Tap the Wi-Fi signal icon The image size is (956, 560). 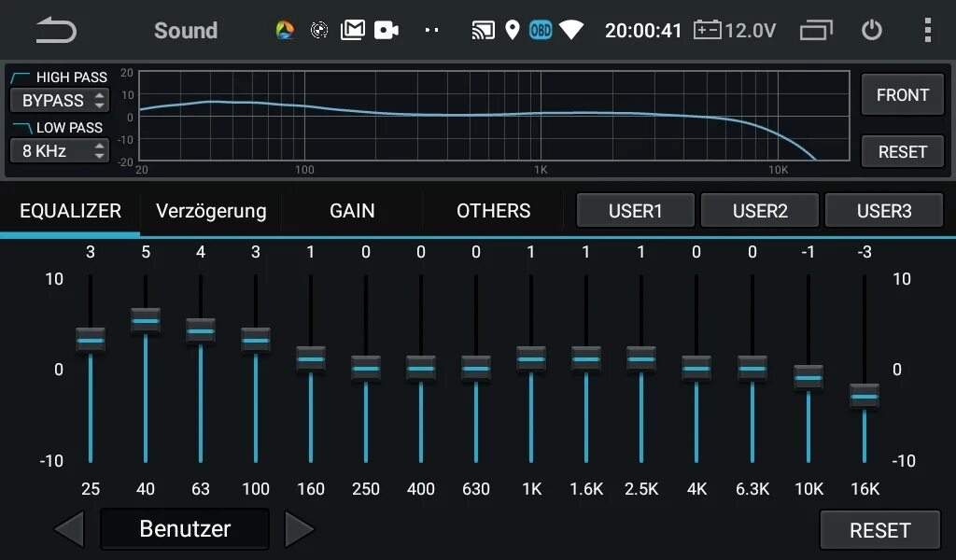[571, 30]
